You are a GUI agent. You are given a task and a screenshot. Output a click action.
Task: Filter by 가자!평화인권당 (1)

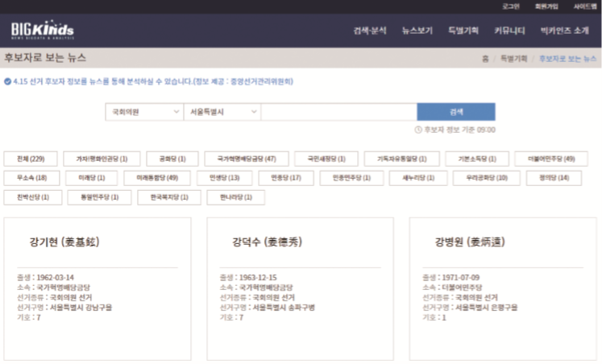tap(102, 159)
